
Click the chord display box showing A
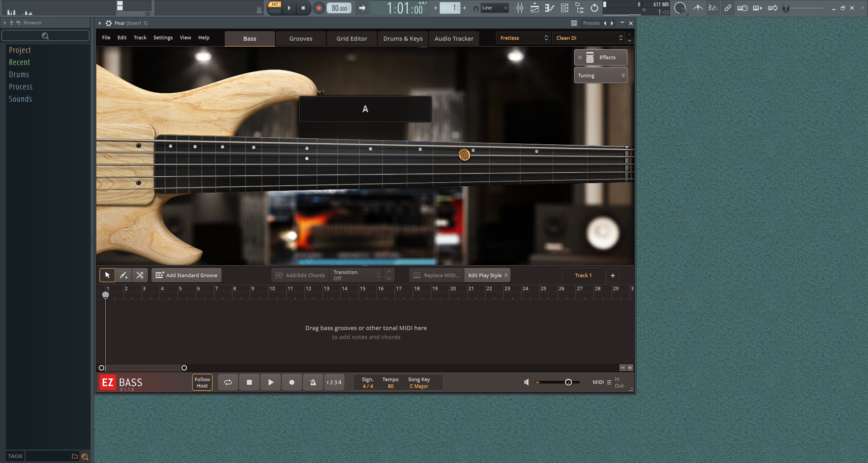(x=365, y=109)
